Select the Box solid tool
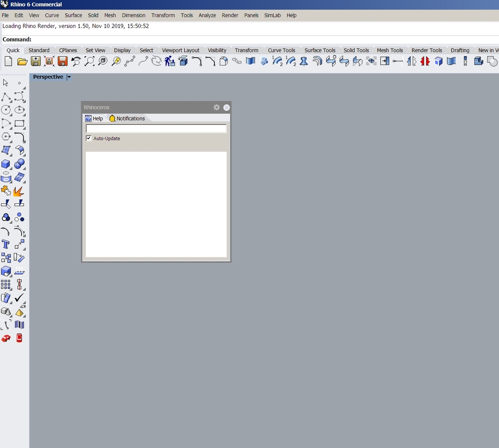Image resolution: width=499 pixels, height=448 pixels. point(6,164)
